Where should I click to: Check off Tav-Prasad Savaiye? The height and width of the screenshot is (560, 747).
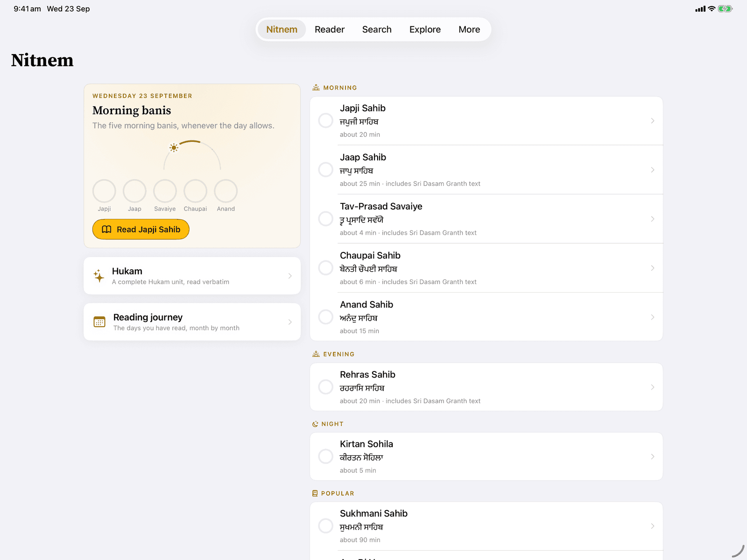click(325, 219)
